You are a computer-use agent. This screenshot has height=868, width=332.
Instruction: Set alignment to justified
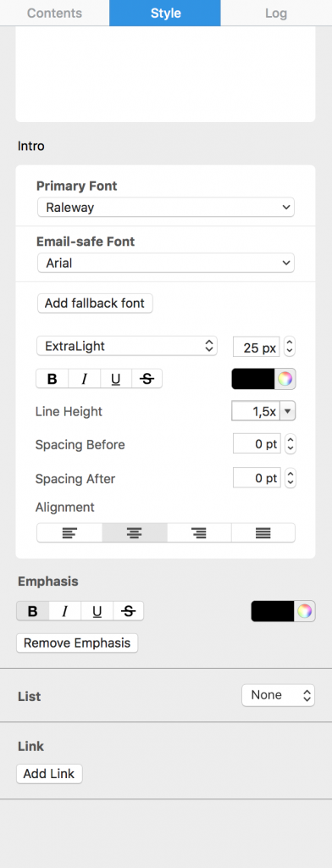263,532
